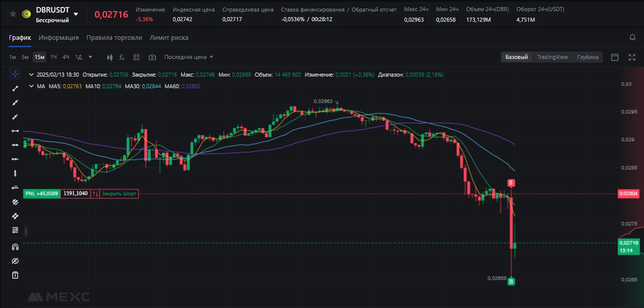Open the Последняя цена price type dropdown

[189, 57]
